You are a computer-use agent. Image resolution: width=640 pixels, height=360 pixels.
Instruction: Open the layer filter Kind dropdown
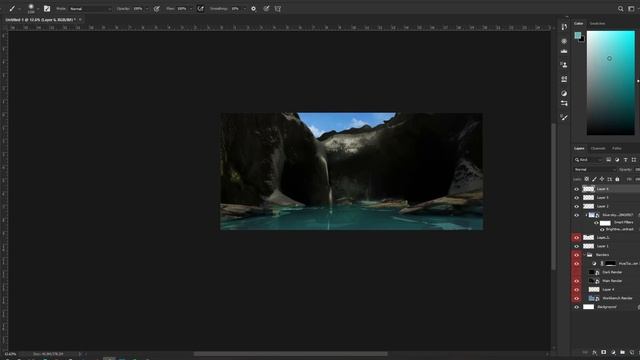point(588,160)
